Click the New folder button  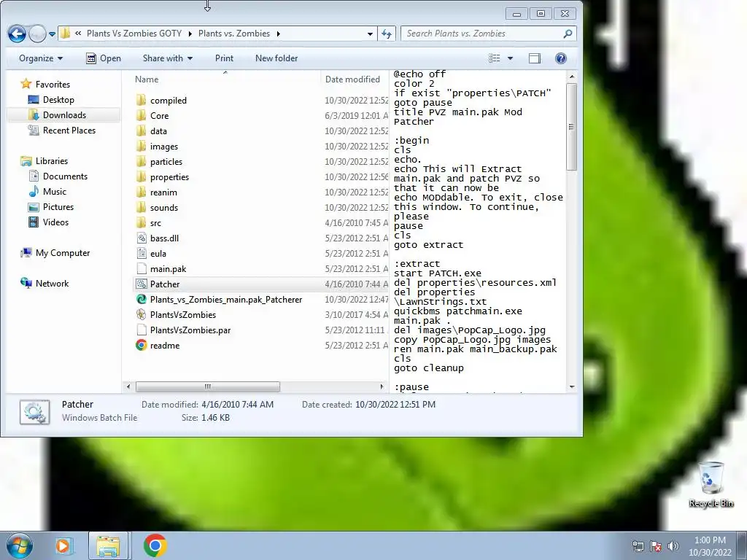276,58
